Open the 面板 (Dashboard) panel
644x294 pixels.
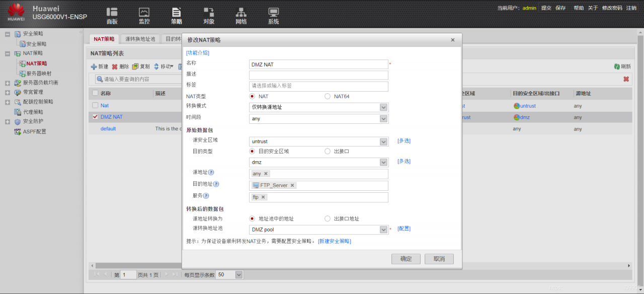(x=112, y=15)
